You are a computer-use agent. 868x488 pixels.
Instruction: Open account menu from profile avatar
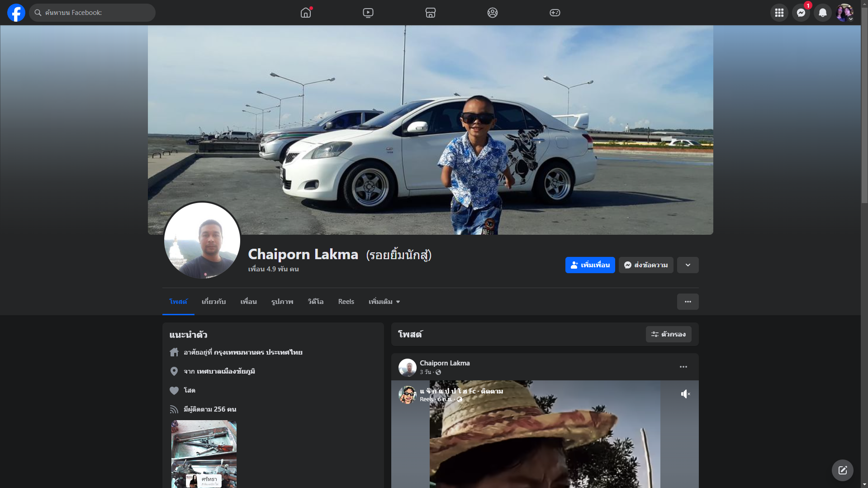[x=844, y=13]
